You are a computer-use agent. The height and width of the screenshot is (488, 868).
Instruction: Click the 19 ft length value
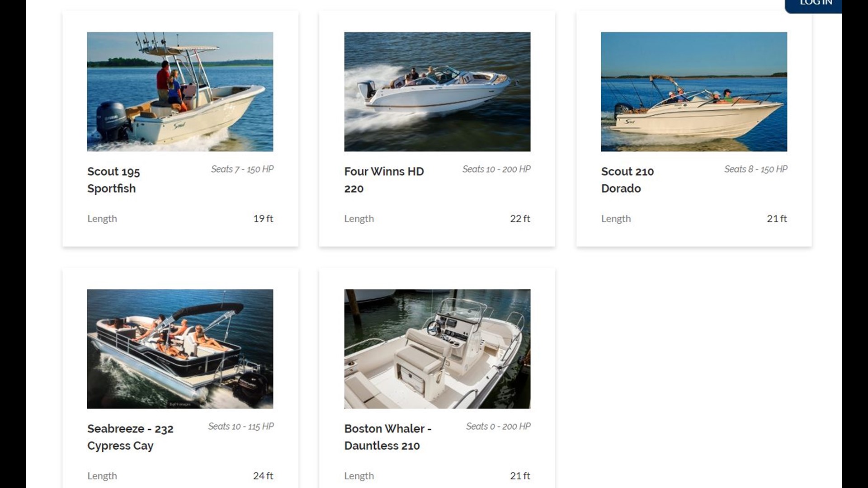pyautogui.click(x=263, y=219)
